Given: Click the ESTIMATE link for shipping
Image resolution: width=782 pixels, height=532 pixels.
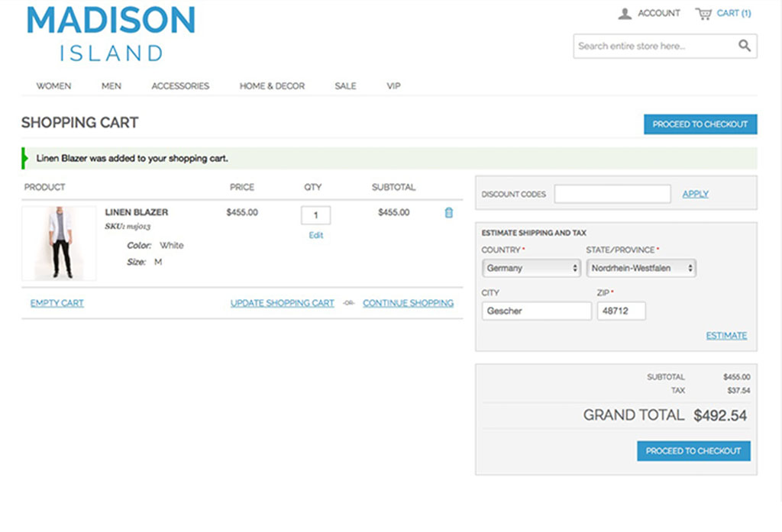Looking at the screenshot, I should point(726,335).
